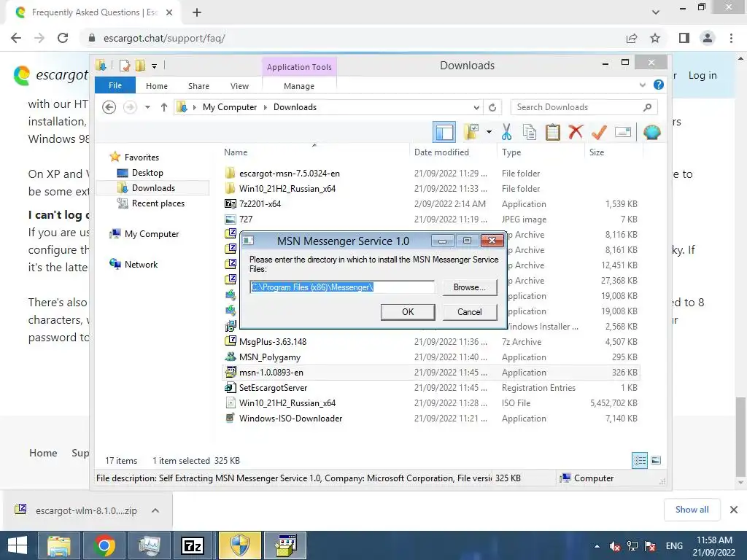Expand folder options dropdown arrow in toolbar

(x=489, y=132)
